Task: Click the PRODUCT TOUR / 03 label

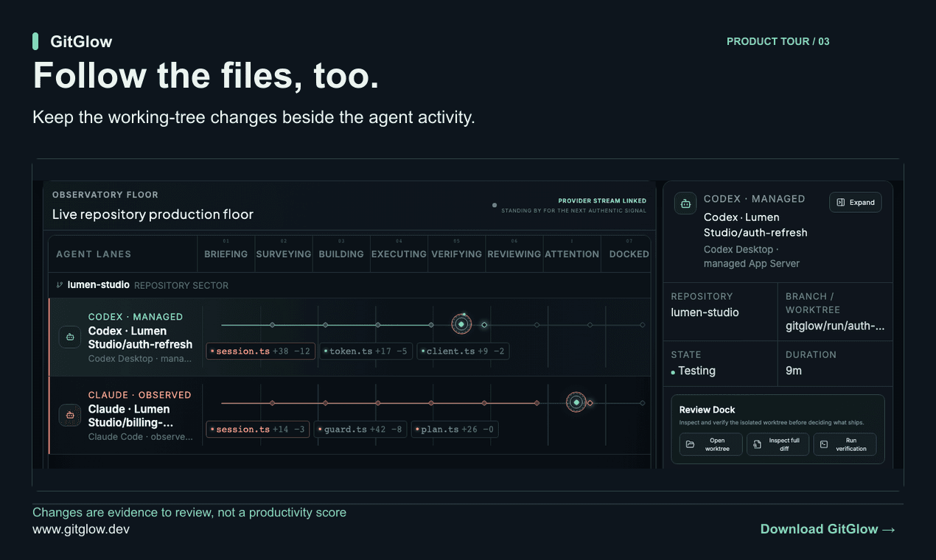Action: click(778, 41)
